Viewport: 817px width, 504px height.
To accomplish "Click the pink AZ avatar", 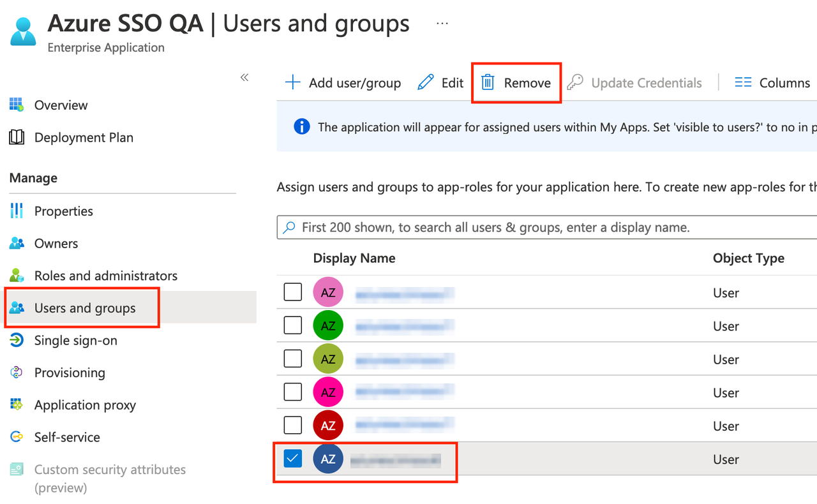I will point(328,292).
